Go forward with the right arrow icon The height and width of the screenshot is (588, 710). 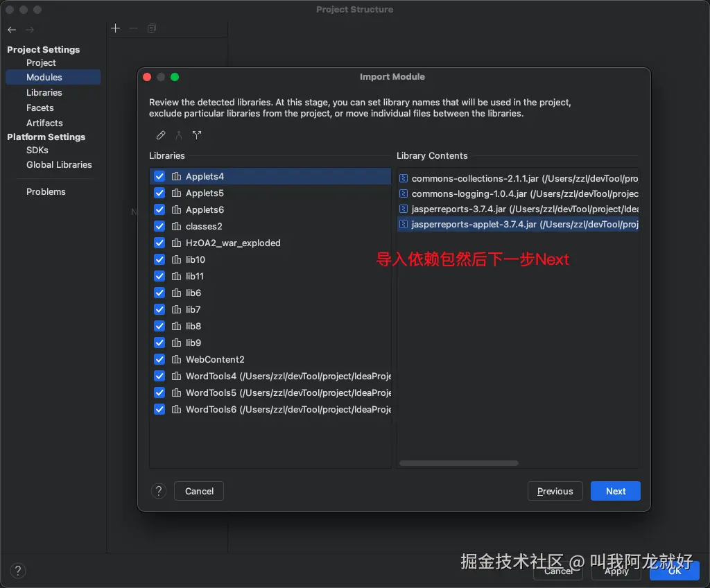30,30
